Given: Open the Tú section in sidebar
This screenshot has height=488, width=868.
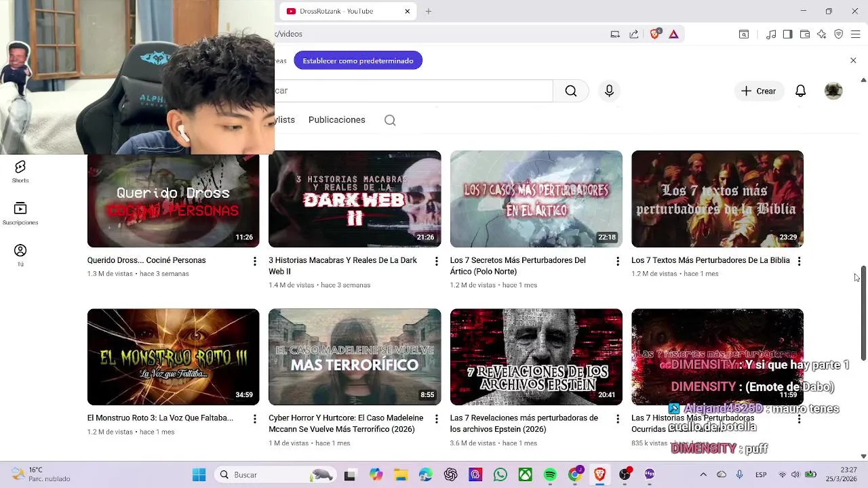Looking at the screenshot, I should (20, 256).
